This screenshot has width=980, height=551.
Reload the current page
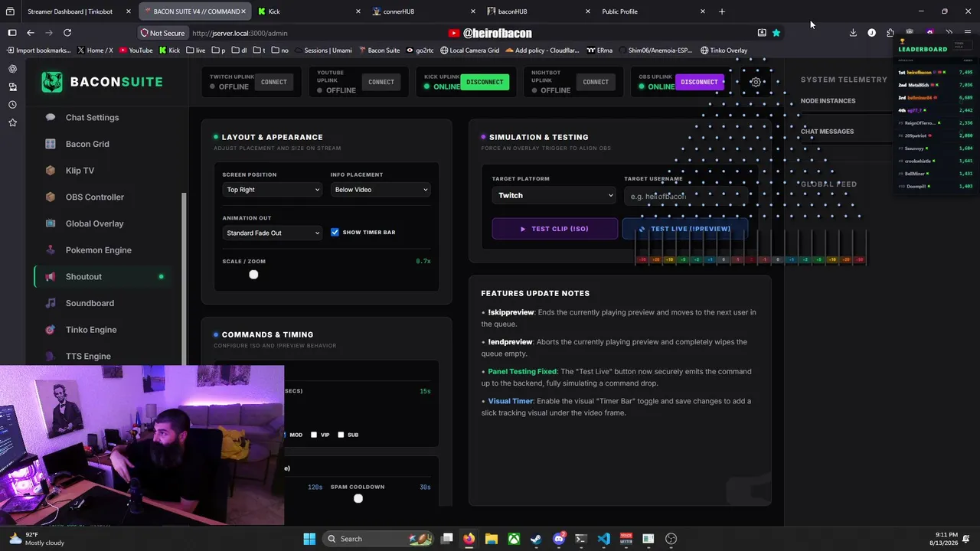[67, 33]
